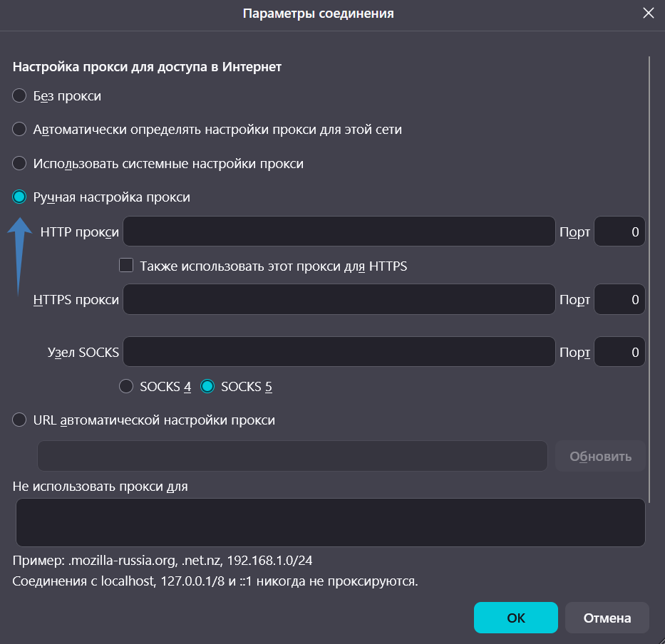Enable 'Также использовать этот прокси для HTTPS'

(x=127, y=266)
